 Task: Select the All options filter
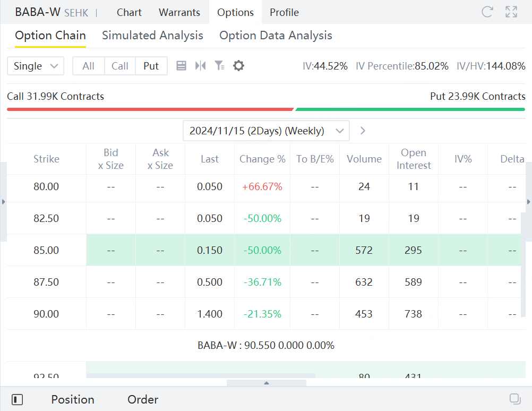point(89,66)
